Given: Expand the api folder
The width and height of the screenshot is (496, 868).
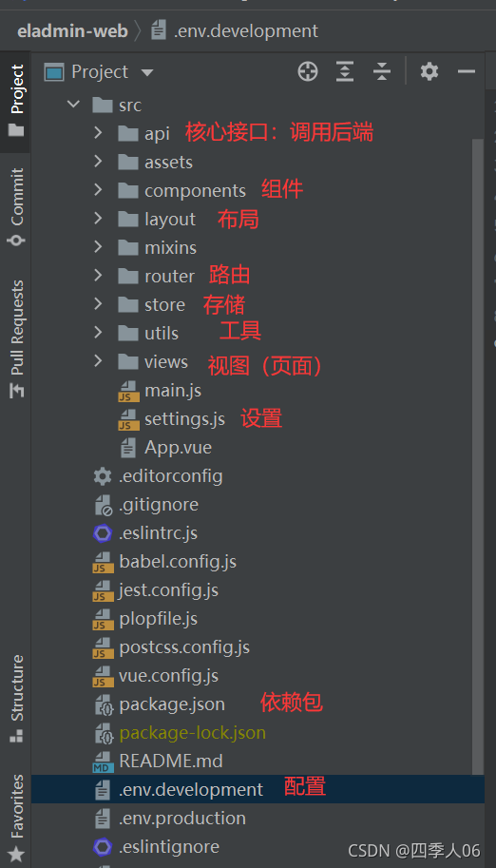Looking at the screenshot, I should [x=99, y=133].
